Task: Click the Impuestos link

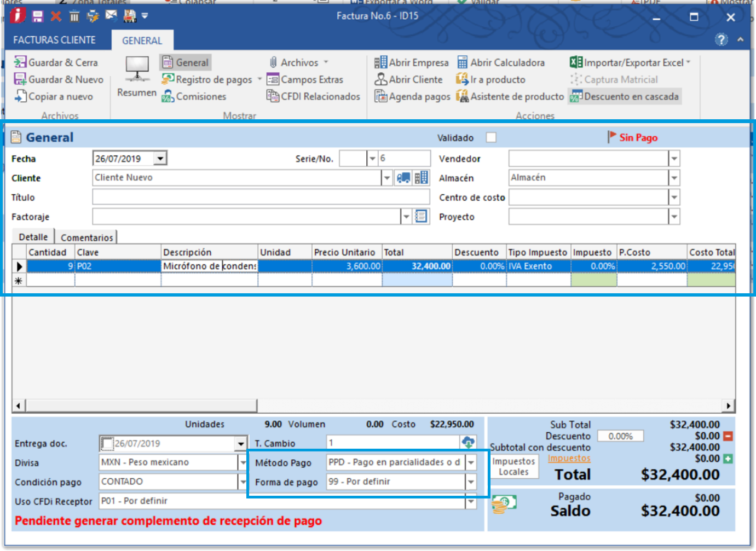Action: [x=569, y=459]
